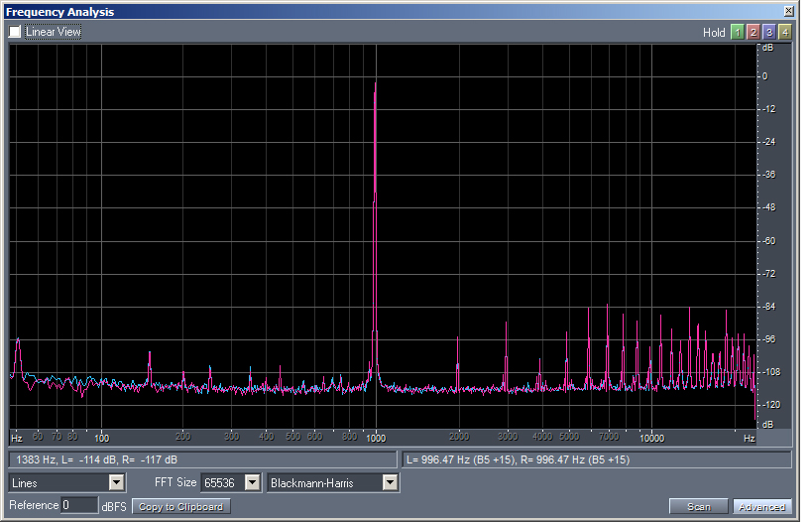Viewport: 812px width, 522px height.
Task: Click the -84 dB label on level axis
Action: click(x=769, y=307)
